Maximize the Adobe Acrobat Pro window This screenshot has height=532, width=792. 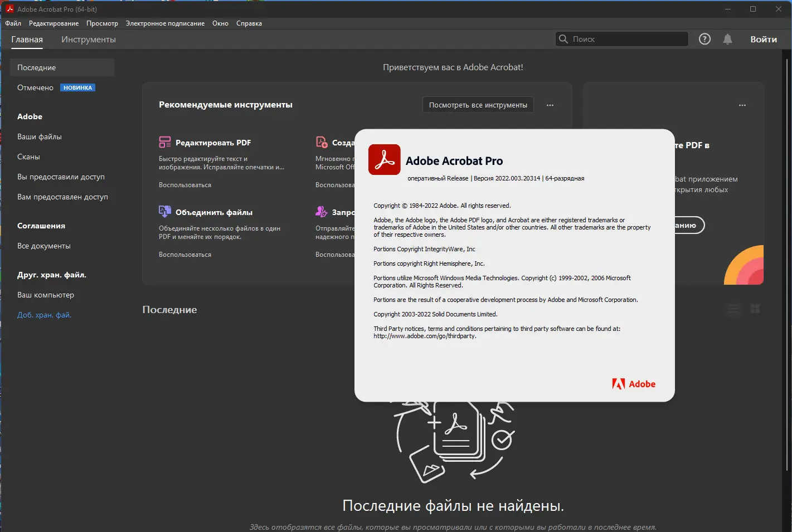coord(753,9)
